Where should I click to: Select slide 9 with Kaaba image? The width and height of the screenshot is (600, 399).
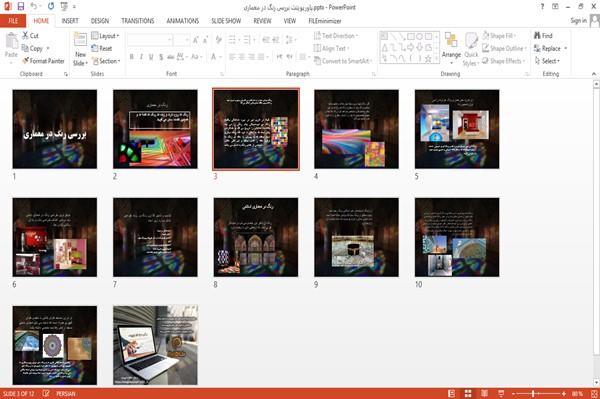(356, 237)
